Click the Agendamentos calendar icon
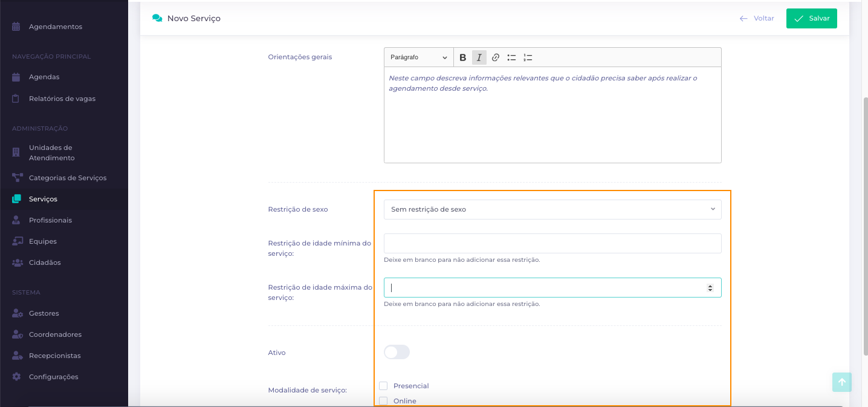 (16, 27)
